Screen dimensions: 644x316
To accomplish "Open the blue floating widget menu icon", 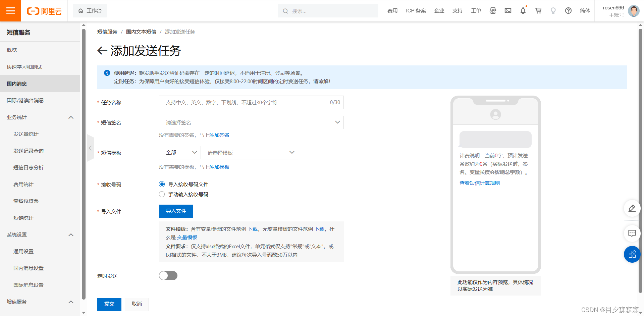I will point(632,254).
